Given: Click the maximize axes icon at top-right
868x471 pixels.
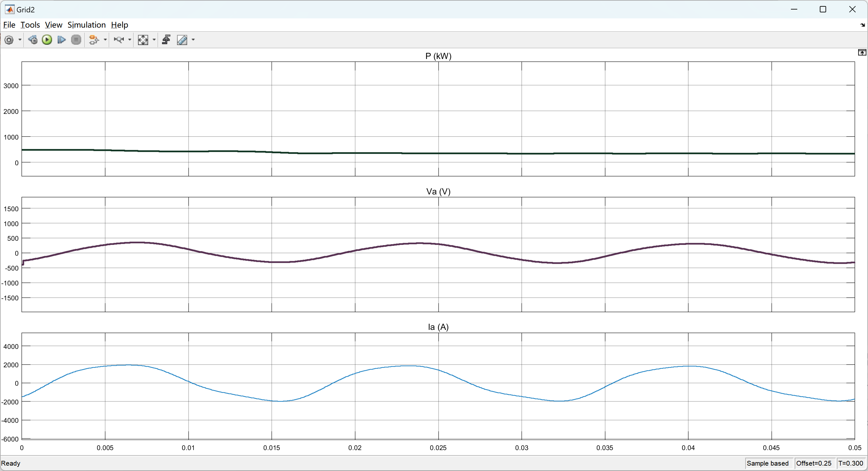Looking at the screenshot, I should pyautogui.click(x=862, y=53).
